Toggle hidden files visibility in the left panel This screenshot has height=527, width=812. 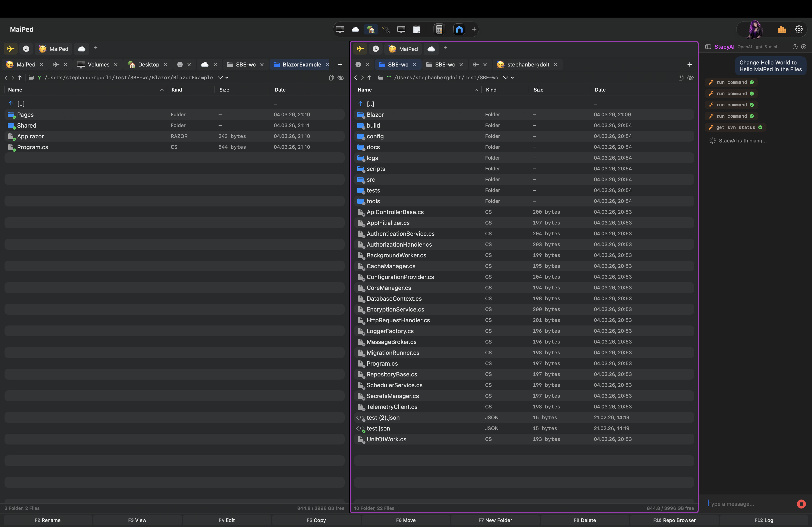pyautogui.click(x=341, y=78)
